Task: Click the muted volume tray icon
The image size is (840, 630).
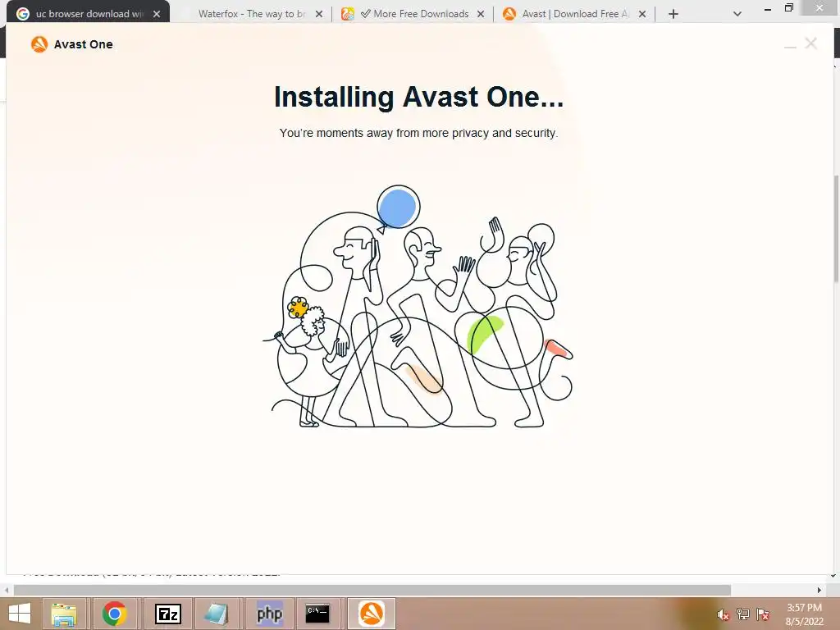Action: 723,614
